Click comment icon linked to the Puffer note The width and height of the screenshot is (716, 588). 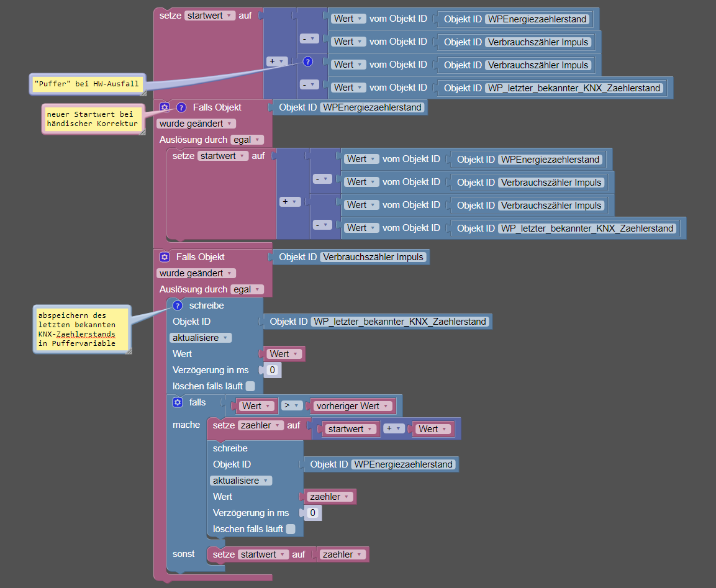coord(308,61)
